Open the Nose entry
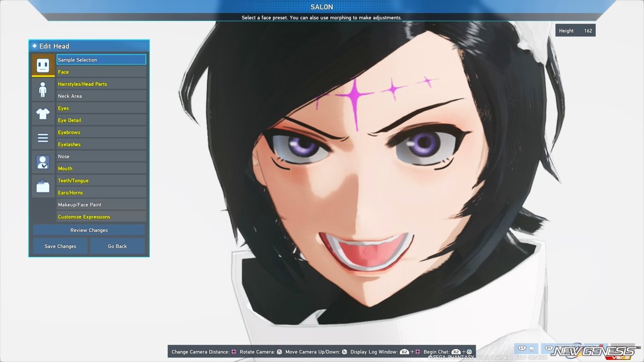This screenshot has height=362, width=644. point(101,156)
